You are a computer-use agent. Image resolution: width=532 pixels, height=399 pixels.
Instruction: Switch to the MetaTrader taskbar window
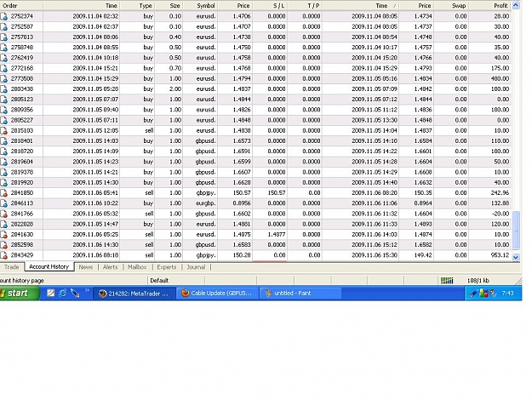pos(135,294)
